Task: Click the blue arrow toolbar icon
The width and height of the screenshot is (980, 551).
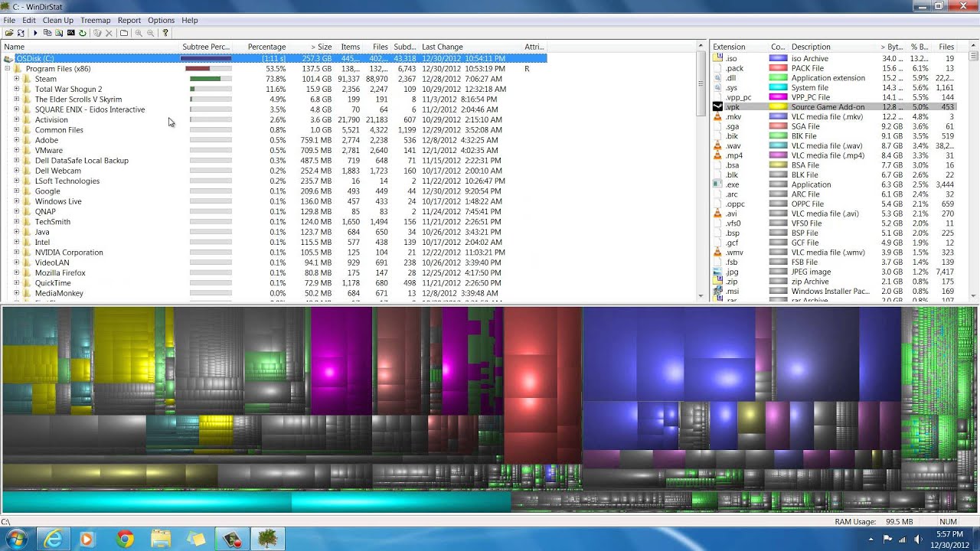Action: 35,33
